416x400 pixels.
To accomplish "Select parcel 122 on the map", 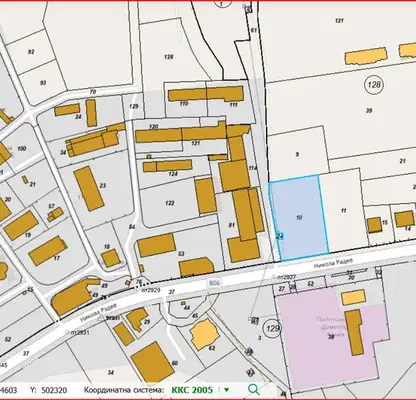I will [x=170, y=203].
